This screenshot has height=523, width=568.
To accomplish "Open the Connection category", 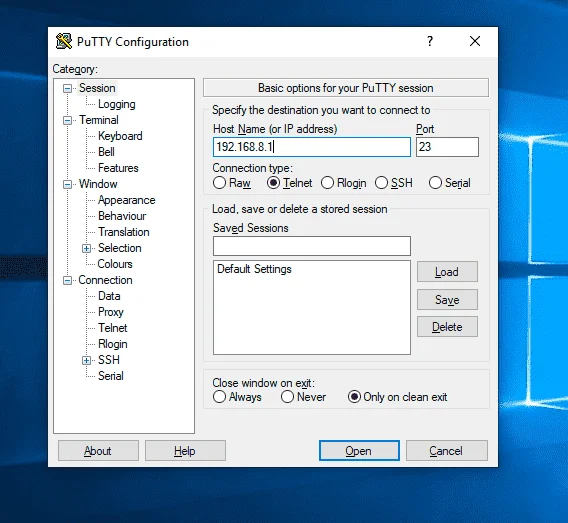I will tap(105, 280).
